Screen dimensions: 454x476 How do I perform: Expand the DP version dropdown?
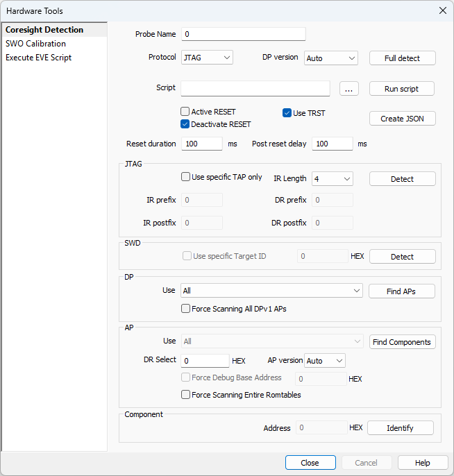point(330,58)
